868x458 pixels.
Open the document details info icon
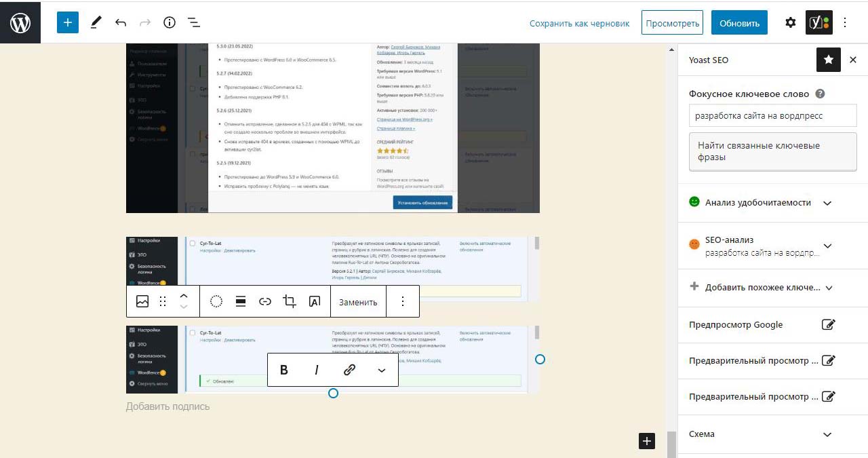(170, 22)
